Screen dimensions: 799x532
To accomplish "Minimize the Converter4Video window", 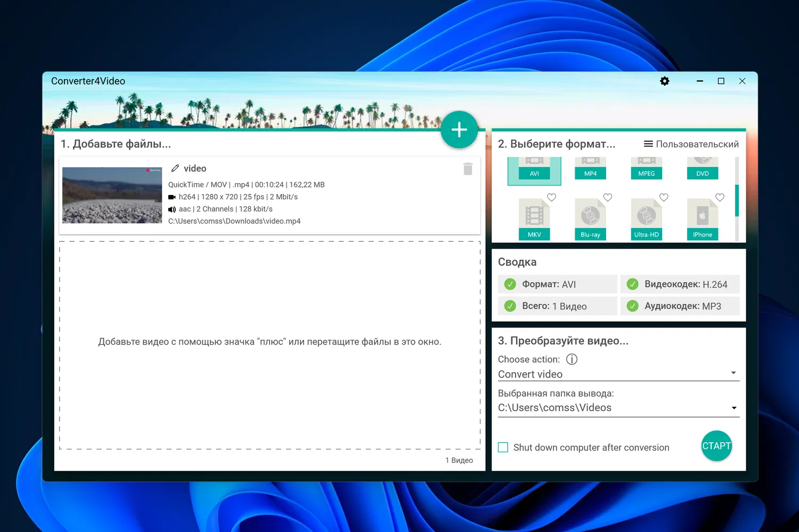I will pyautogui.click(x=700, y=81).
